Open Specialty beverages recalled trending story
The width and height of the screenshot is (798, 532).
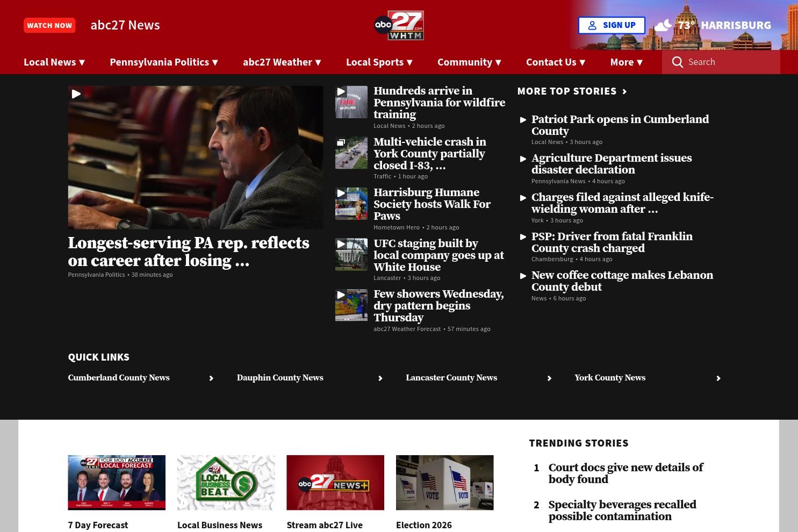pyautogui.click(x=622, y=511)
